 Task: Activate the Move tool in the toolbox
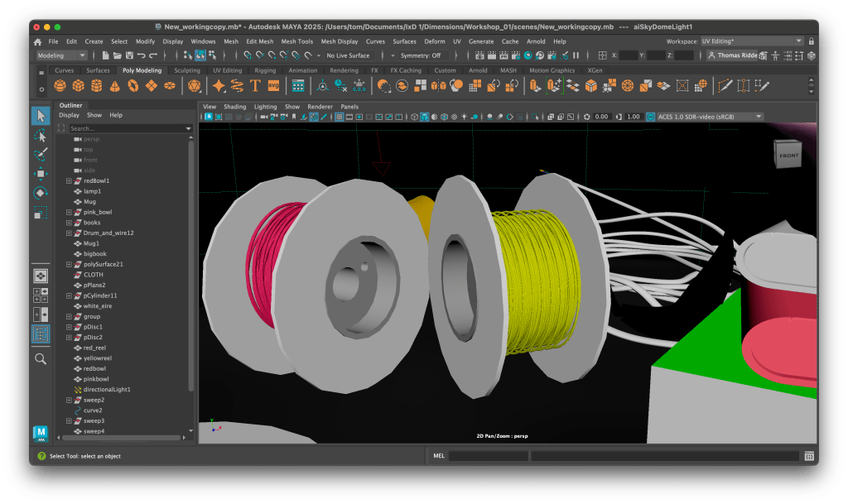tap(41, 174)
